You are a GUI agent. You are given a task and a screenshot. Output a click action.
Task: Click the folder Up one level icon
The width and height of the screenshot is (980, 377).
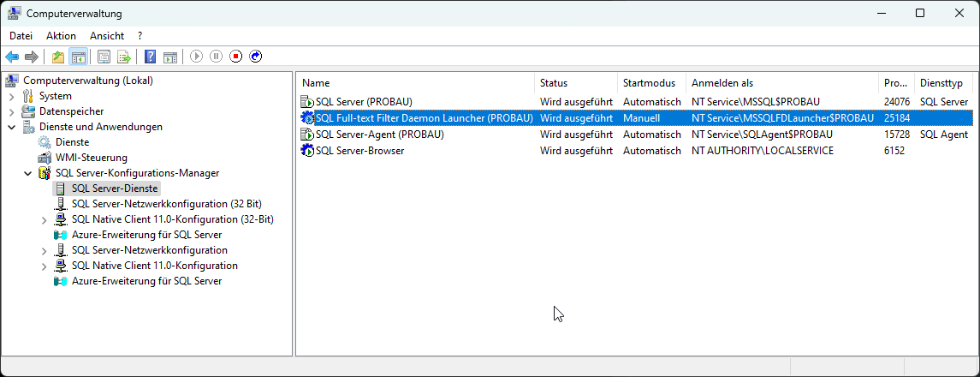point(58,57)
